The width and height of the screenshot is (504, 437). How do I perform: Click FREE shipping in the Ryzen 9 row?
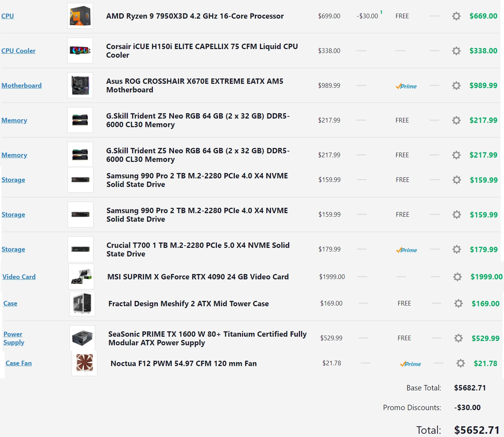click(402, 16)
